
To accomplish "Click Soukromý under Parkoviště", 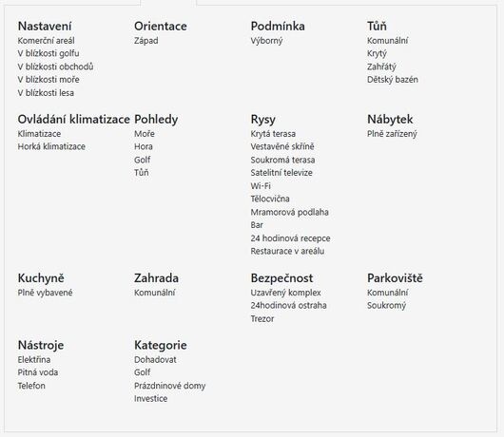I will click(x=386, y=305).
